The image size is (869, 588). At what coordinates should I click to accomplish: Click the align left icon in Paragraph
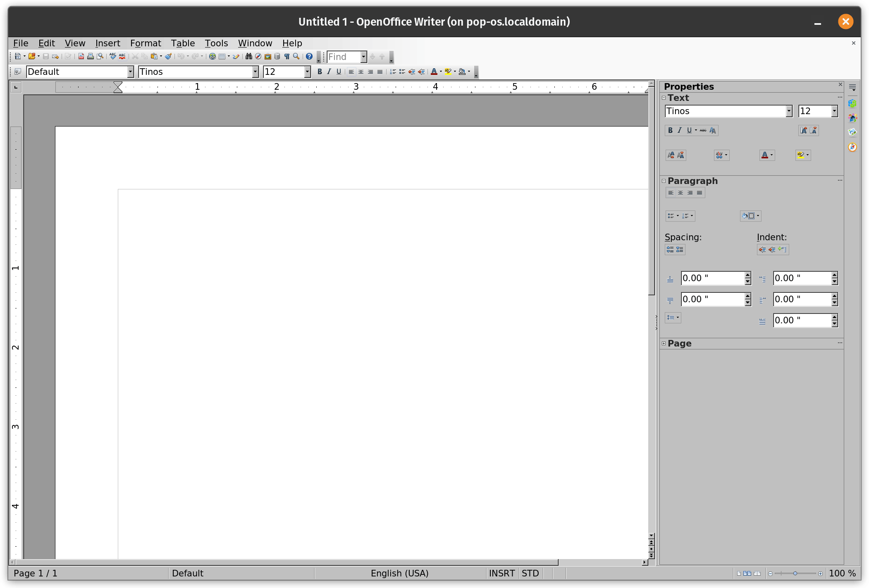click(670, 192)
